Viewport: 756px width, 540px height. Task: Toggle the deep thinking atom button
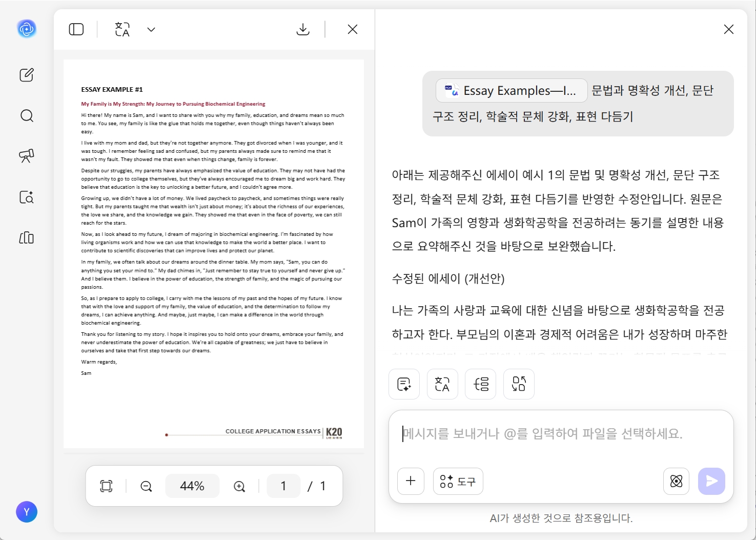(676, 481)
